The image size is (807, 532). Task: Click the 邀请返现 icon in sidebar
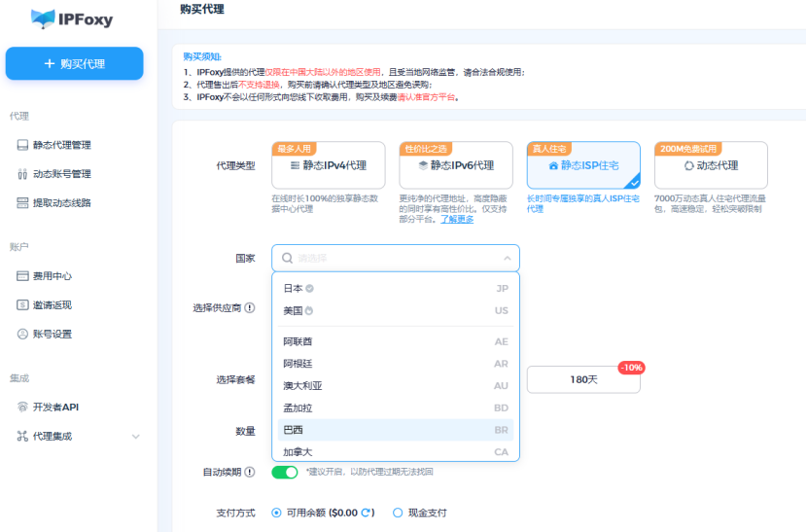coord(22,305)
